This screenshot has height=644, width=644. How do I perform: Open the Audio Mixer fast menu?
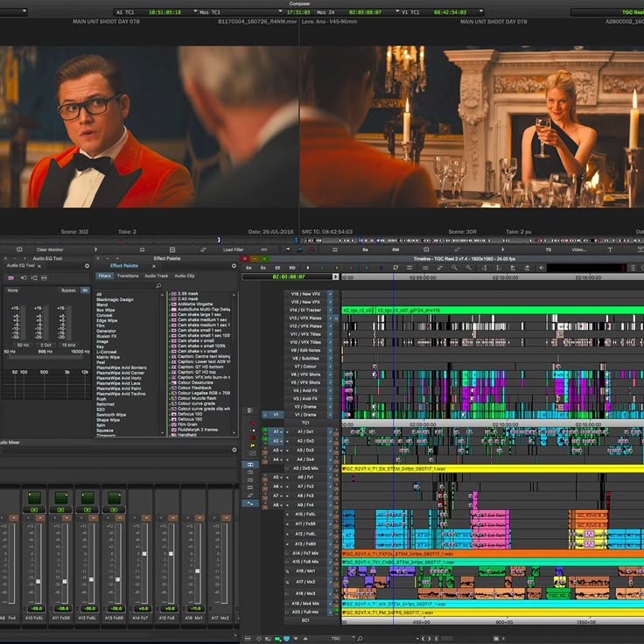(234, 450)
